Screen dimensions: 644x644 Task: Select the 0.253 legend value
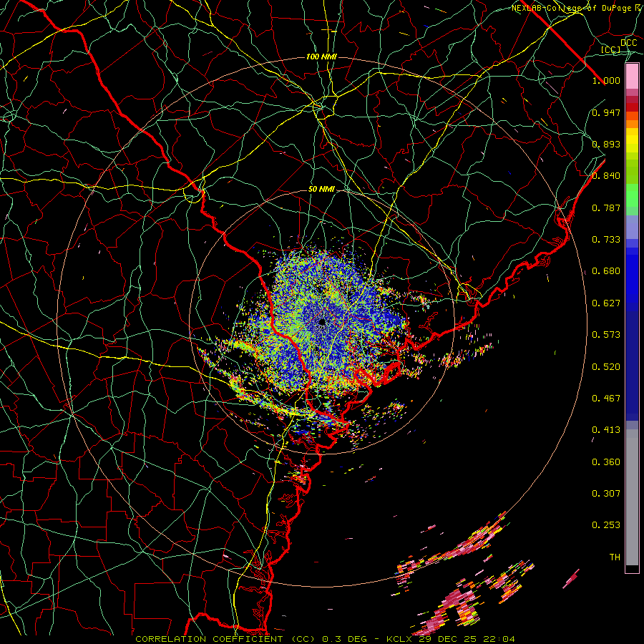606,525
